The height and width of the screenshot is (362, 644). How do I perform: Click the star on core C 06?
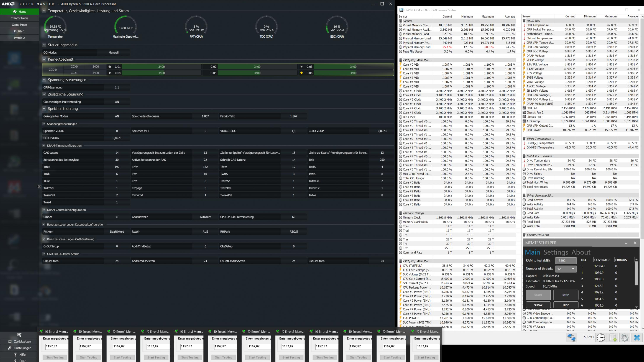301,73
